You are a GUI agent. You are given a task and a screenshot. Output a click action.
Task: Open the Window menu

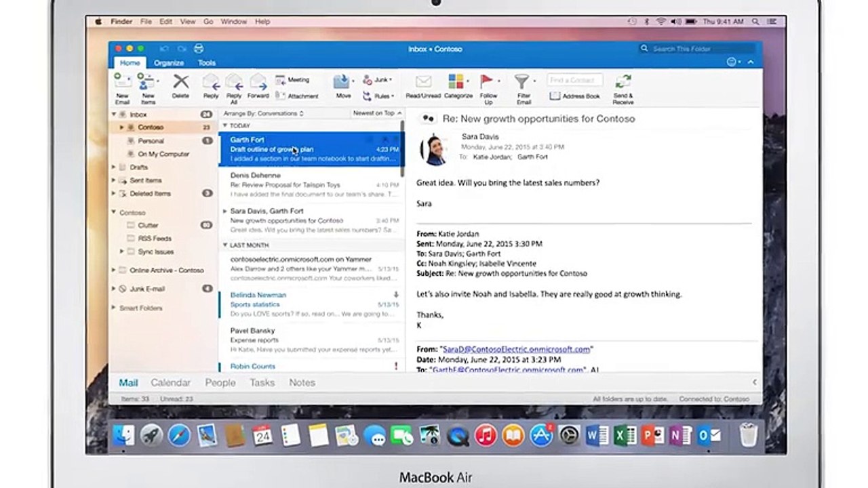[234, 22]
